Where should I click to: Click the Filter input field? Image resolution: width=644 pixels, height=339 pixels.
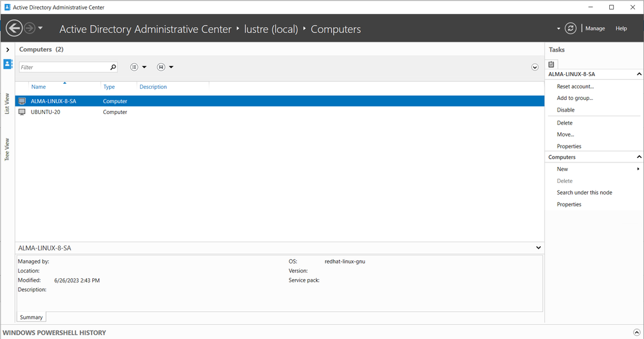click(x=64, y=67)
